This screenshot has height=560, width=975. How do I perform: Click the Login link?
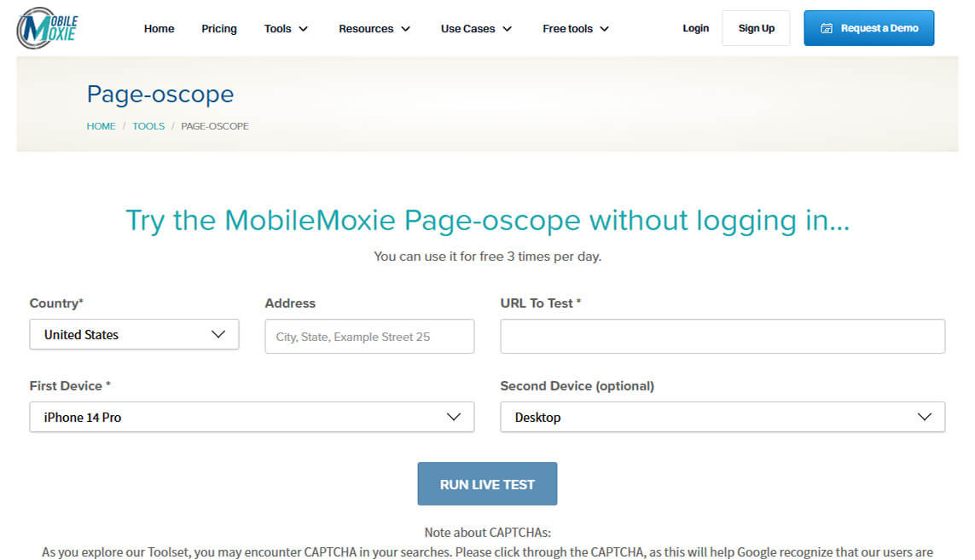tap(695, 28)
